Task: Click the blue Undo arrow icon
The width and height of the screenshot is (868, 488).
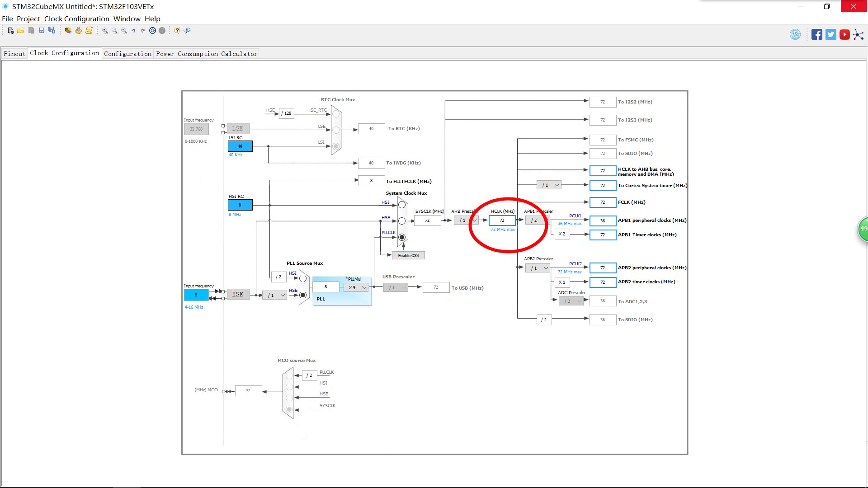Action: click(133, 30)
